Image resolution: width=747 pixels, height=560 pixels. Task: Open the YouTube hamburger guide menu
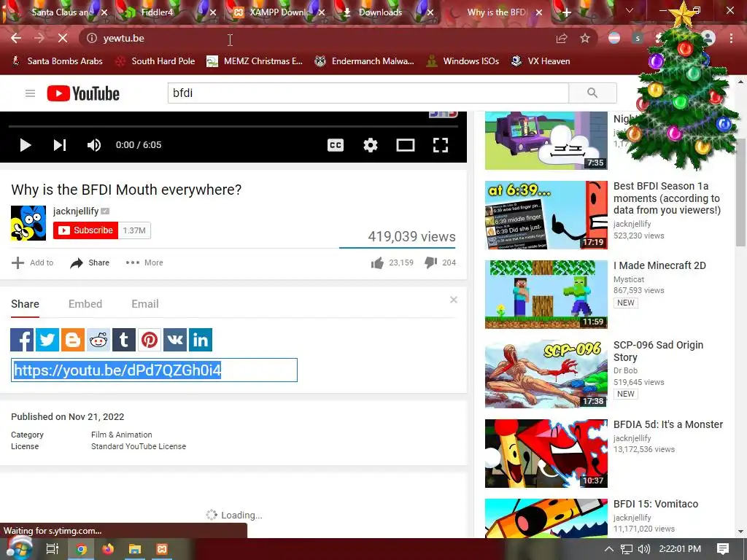(x=30, y=93)
